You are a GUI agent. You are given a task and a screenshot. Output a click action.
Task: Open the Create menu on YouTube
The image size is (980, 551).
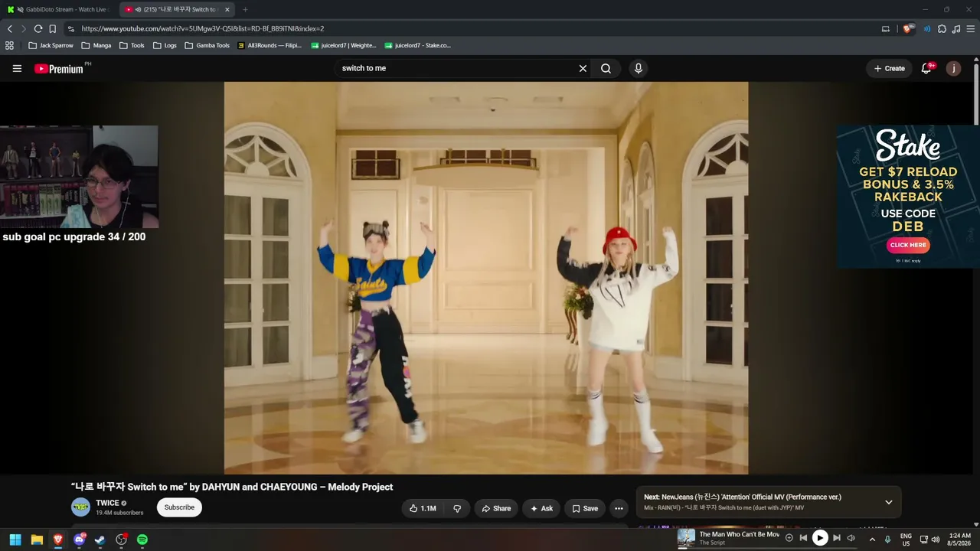890,69
